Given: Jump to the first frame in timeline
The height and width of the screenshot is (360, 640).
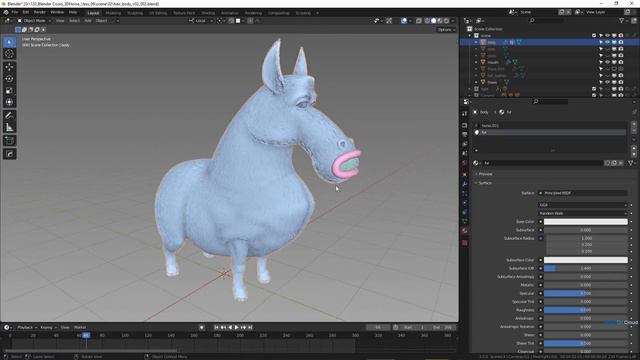Looking at the screenshot, I should tap(216, 327).
